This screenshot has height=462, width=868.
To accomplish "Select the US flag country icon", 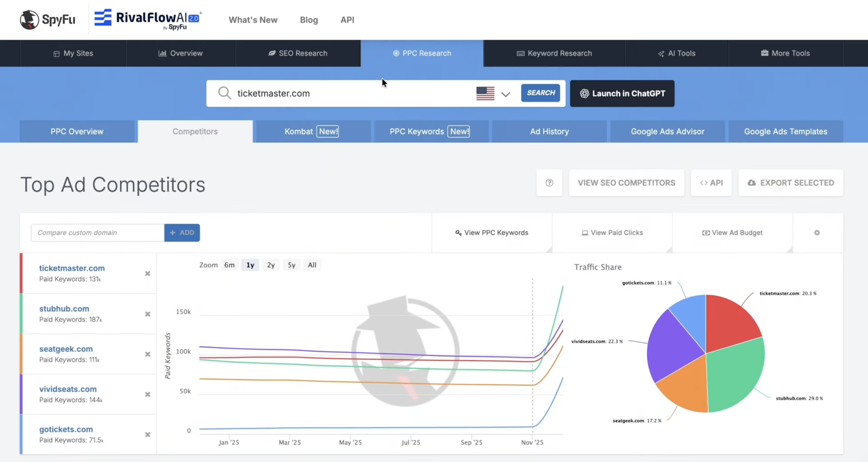I will coord(485,93).
